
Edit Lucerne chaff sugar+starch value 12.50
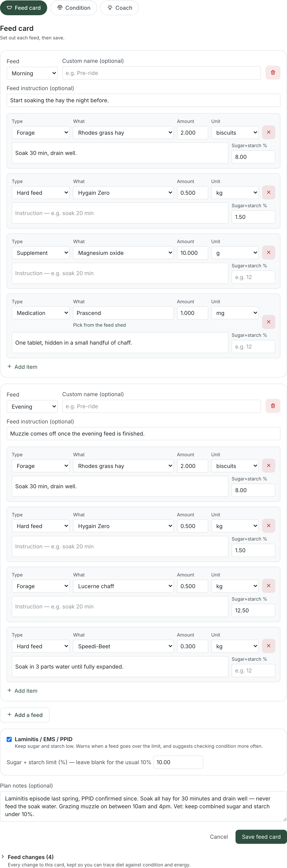(x=253, y=611)
